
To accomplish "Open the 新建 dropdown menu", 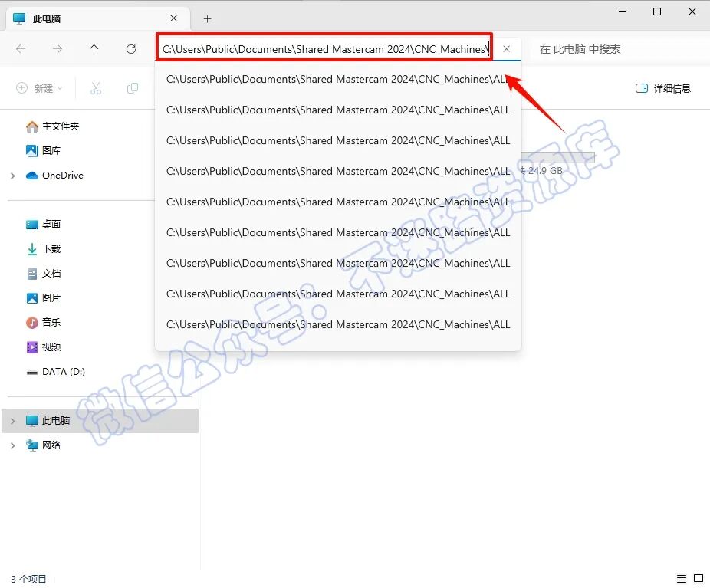I will pyautogui.click(x=39, y=88).
